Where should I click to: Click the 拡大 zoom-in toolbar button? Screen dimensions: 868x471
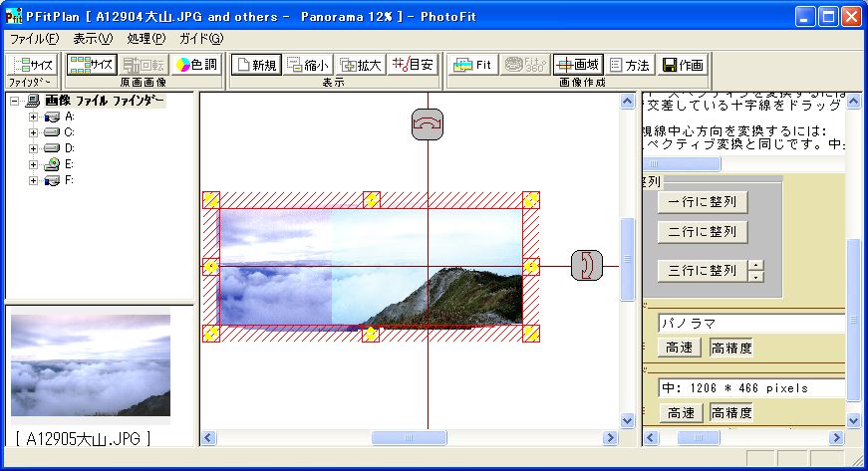360,65
